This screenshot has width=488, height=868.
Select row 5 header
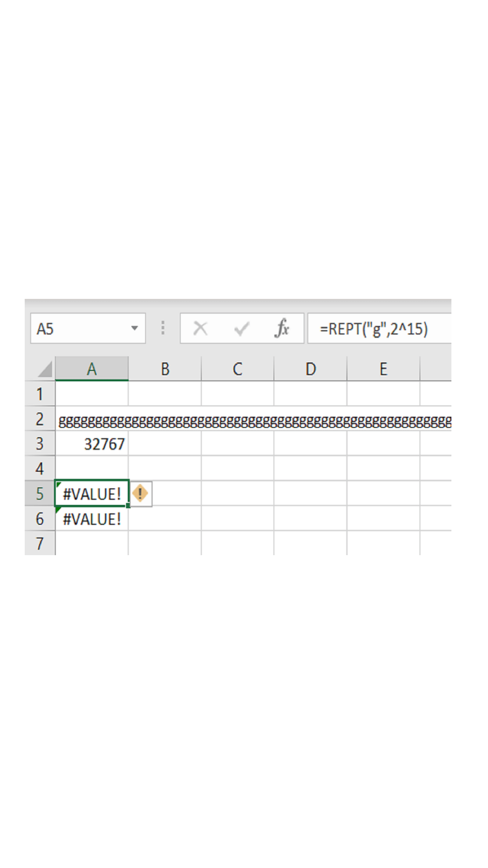40,493
